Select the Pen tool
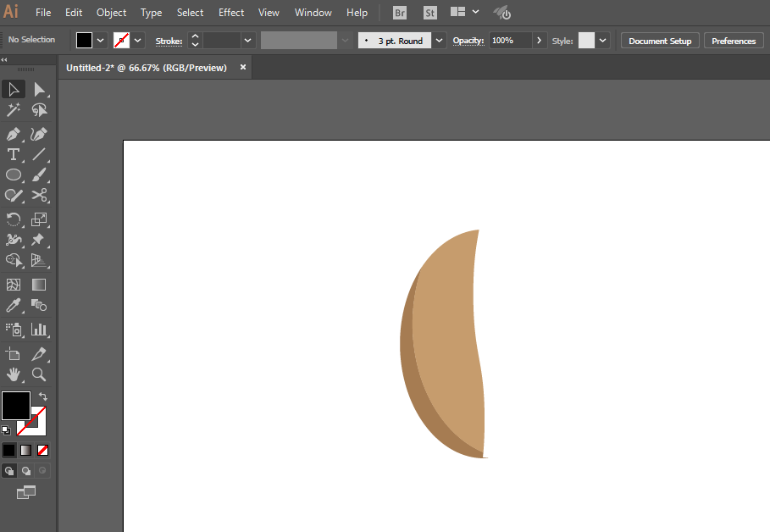 click(14, 134)
